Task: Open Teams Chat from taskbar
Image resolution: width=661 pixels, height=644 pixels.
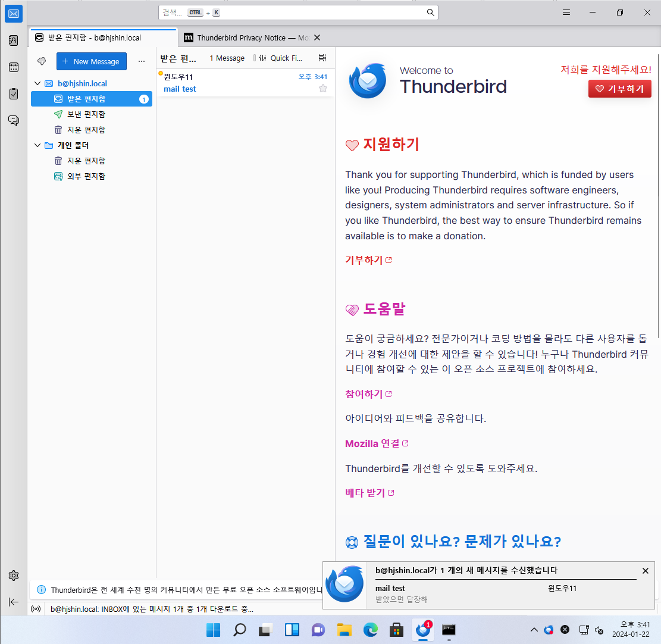Action: coord(318,630)
